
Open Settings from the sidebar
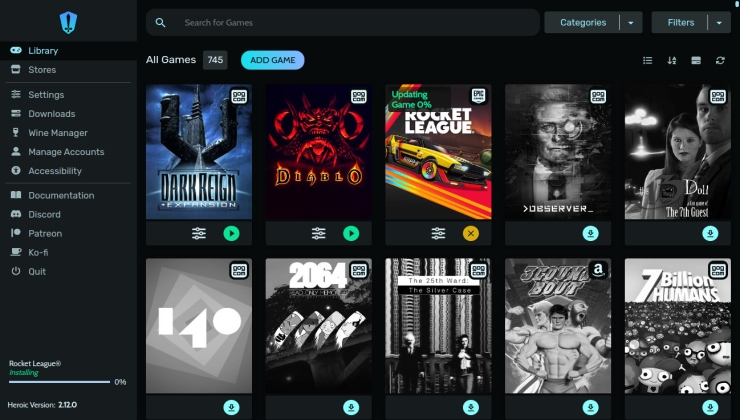pos(46,95)
